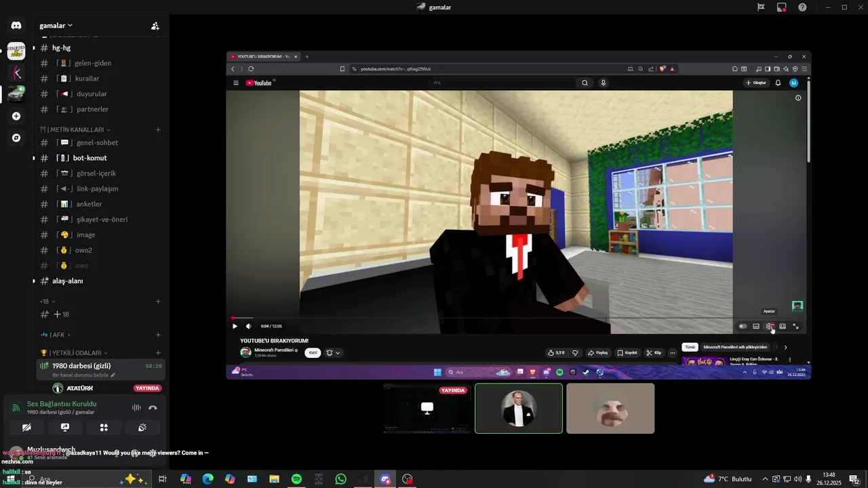This screenshot has width=868, height=488.
Task: Start an activity from voice panel
Action: click(104, 428)
